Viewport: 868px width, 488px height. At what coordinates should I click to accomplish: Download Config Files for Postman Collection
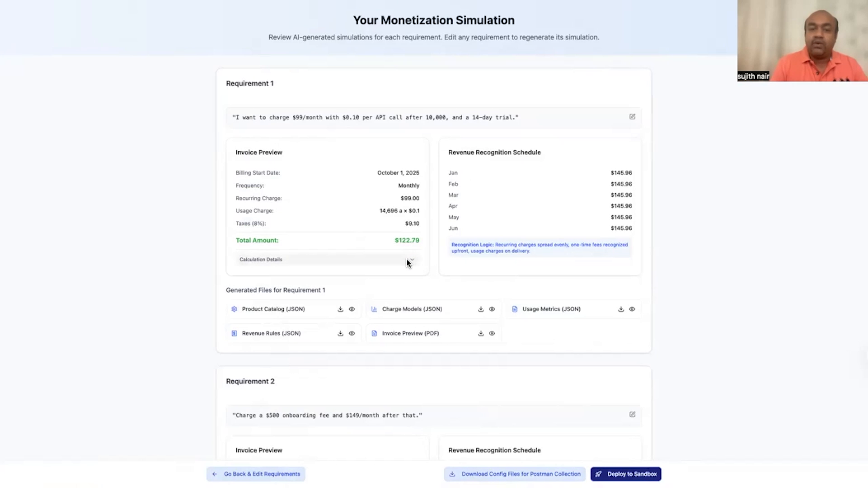click(514, 474)
